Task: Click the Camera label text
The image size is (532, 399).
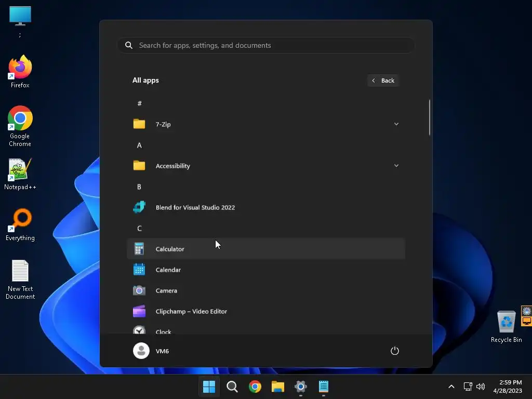Action: [x=166, y=290]
